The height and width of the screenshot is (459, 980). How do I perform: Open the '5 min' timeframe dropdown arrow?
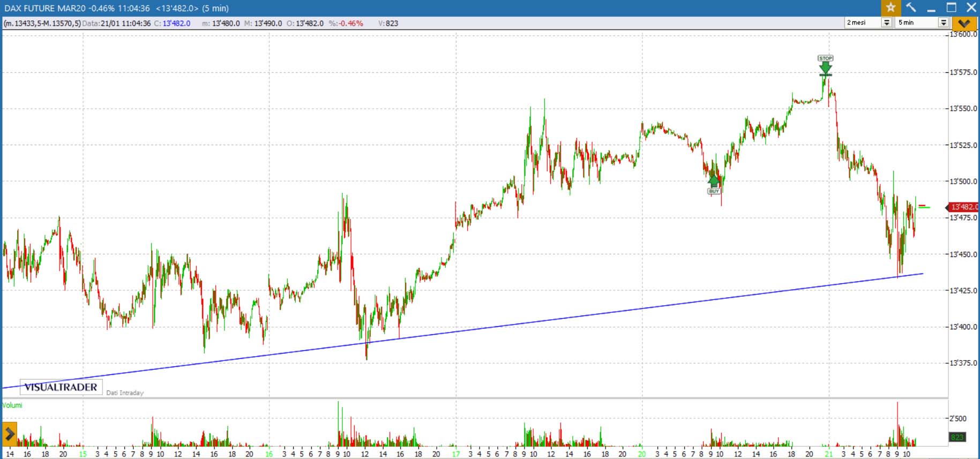pyautogui.click(x=944, y=22)
